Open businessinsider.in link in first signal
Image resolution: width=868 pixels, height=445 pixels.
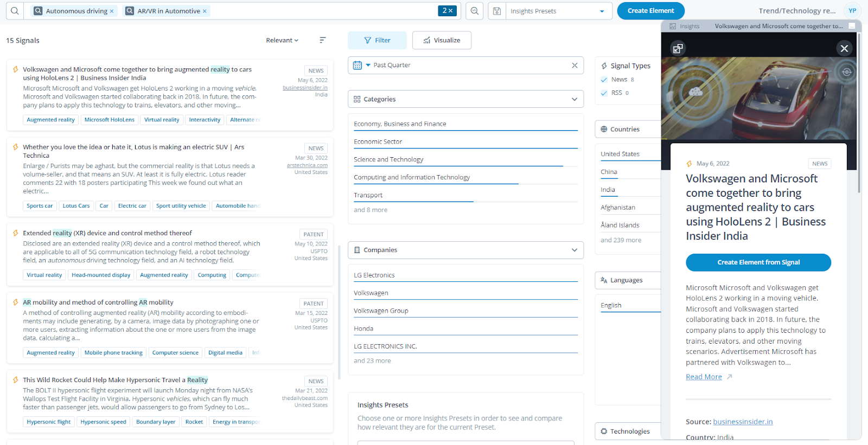click(305, 88)
